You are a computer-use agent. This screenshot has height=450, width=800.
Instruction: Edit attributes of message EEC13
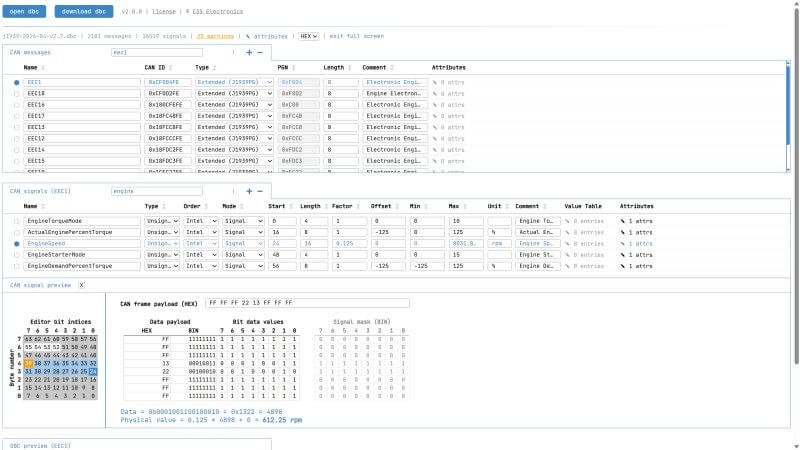tap(448, 127)
